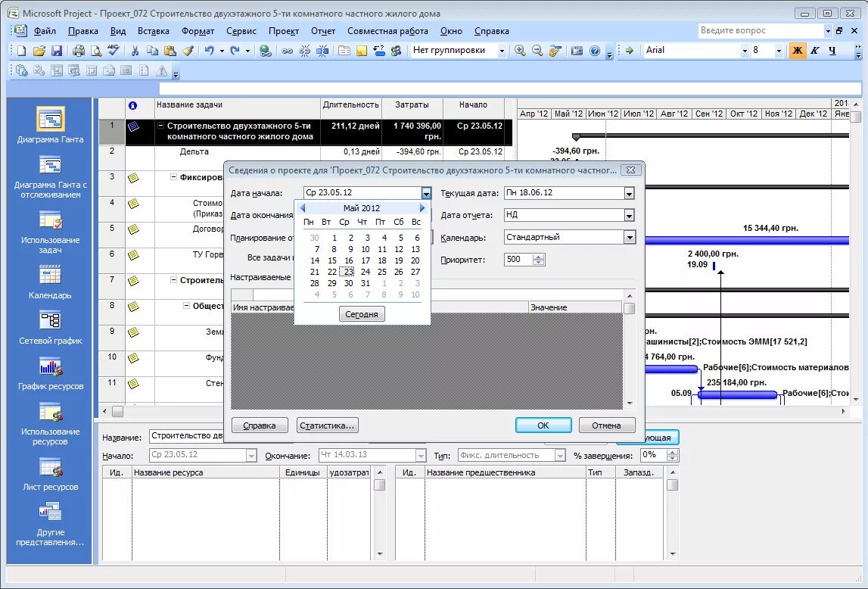The height and width of the screenshot is (589, 868).
Task: Click the task table horizontal scrollbar
Action: [306, 411]
